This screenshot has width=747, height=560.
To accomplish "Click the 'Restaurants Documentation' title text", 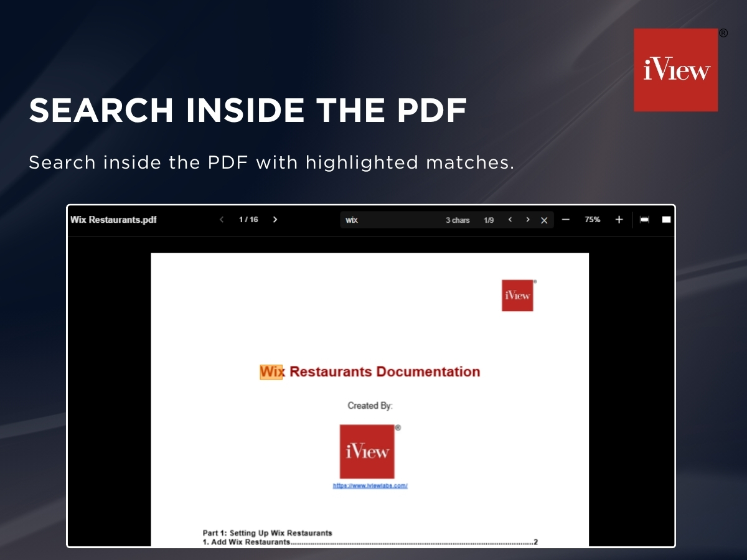I will point(385,372).
